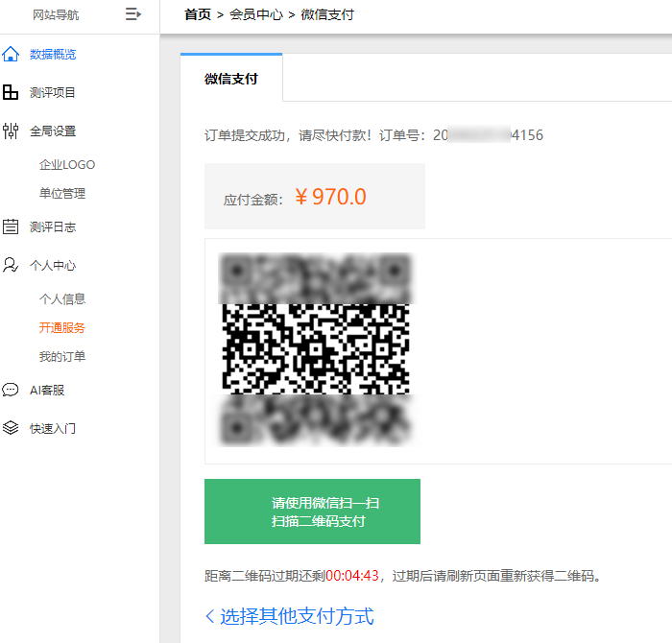The width and height of the screenshot is (672, 643).
Task: Open 个人信息 submenu item
Action: tap(62, 298)
